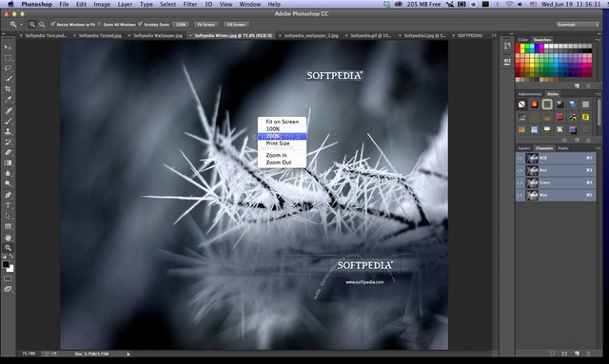Switch to the Adjustments tab

click(529, 94)
